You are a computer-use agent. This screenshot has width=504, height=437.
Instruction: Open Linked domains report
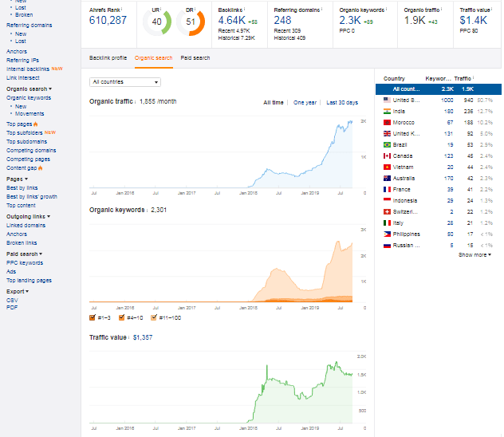26,225
